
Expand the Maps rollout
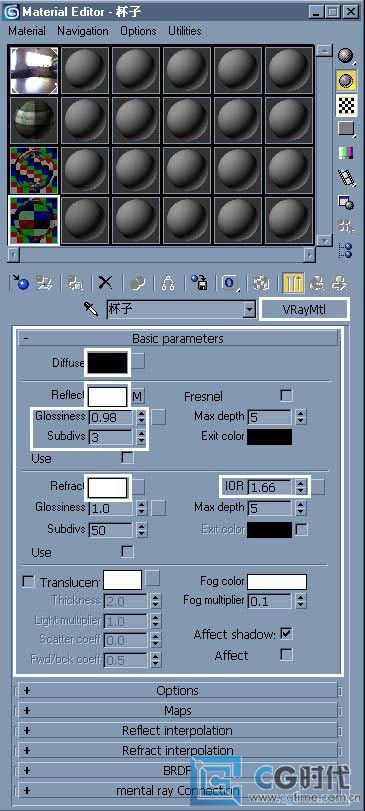point(178,711)
